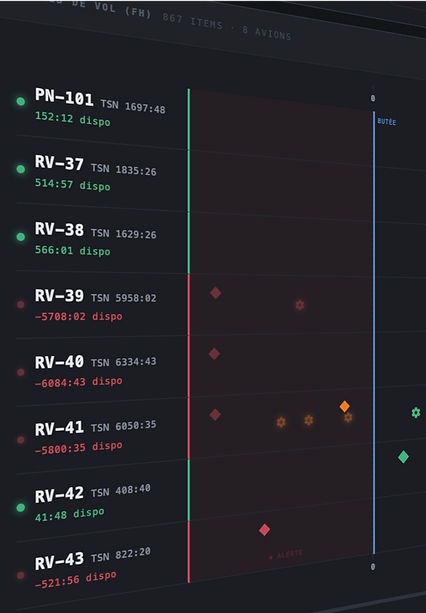Viewport: 426px width, 613px height.
Task: Click the dark red diamond in RV-41 row
Action: [215, 415]
